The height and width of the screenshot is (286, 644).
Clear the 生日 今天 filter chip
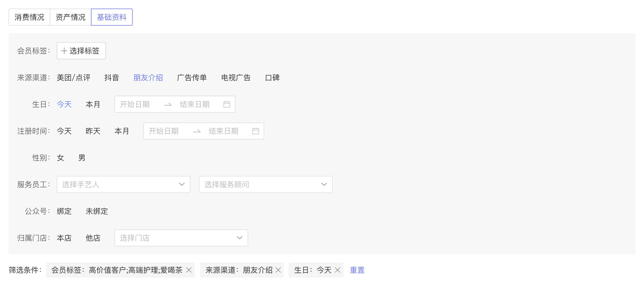[x=338, y=270]
